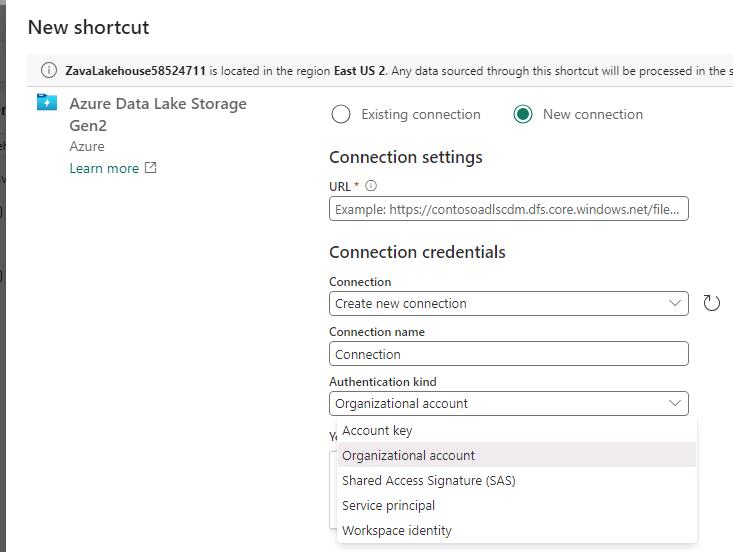Click the East US 2 region text
Screen dimensions: 733x552
(x=360, y=71)
